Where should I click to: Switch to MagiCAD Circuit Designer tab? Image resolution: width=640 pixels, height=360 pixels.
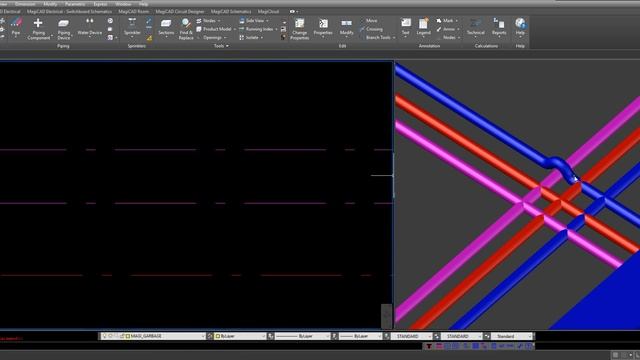[x=180, y=11]
